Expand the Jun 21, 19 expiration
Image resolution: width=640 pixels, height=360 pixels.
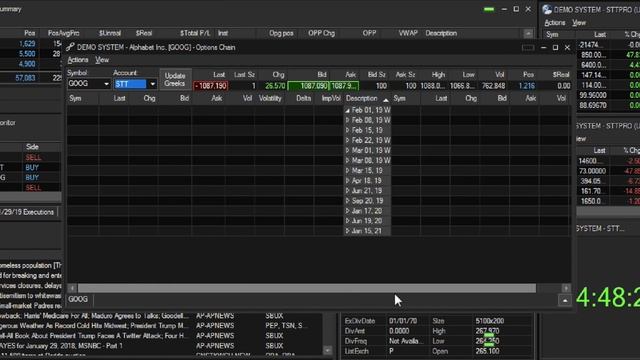(347, 191)
